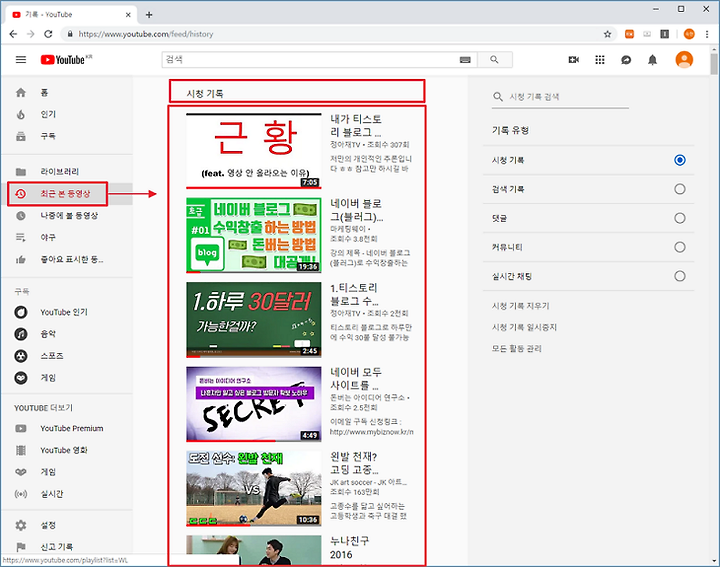Screen dimensions: 720x567
Task: Reload the page in Chrome
Action: (48, 34)
